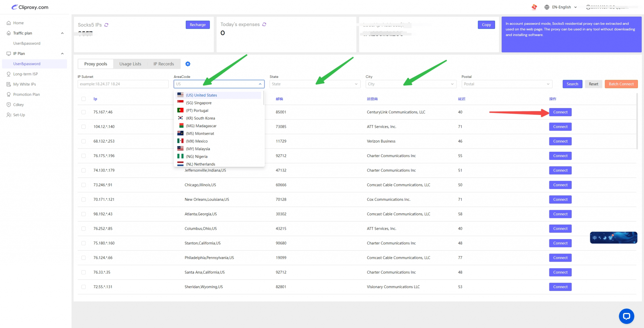Open the live chat support bubble

(626, 316)
